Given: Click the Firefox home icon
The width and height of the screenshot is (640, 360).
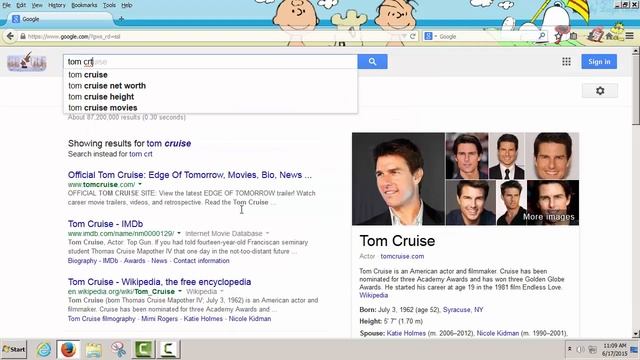Looking at the screenshot, I should (609, 36).
